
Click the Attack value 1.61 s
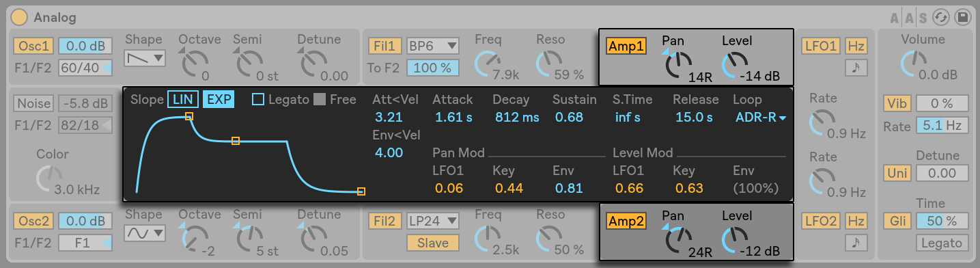(x=453, y=117)
